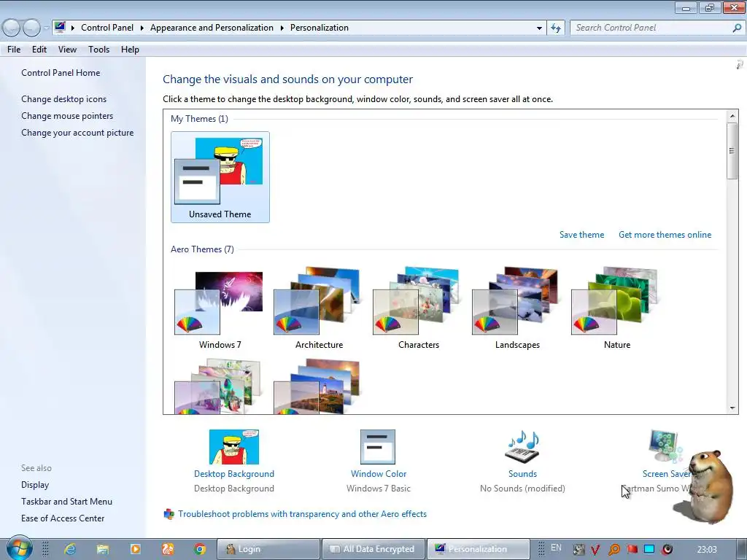The width and height of the screenshot is (747, 560).
Task: Open the Tools menu
Action: pos(98,50)
